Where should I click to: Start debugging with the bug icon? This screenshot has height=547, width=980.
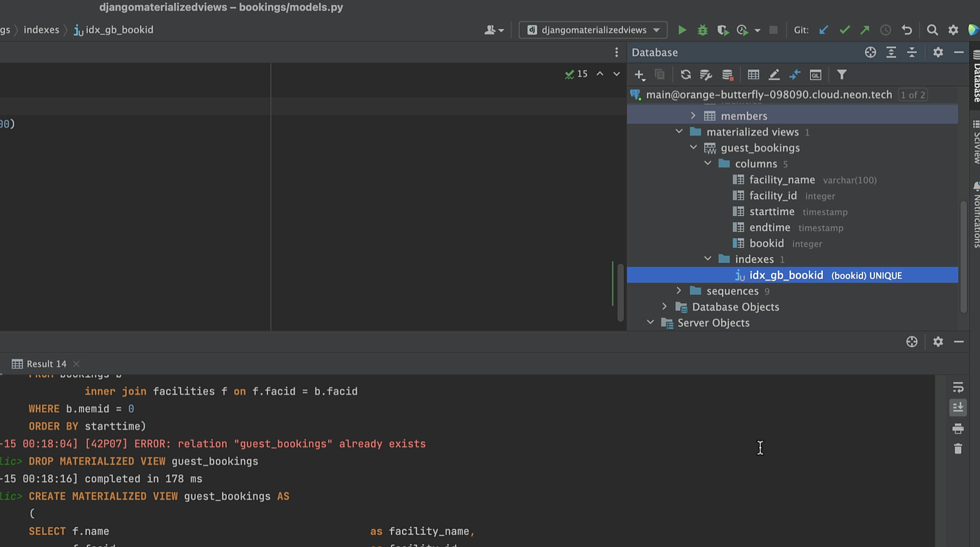pyautogui.click(x=702, y=30)
